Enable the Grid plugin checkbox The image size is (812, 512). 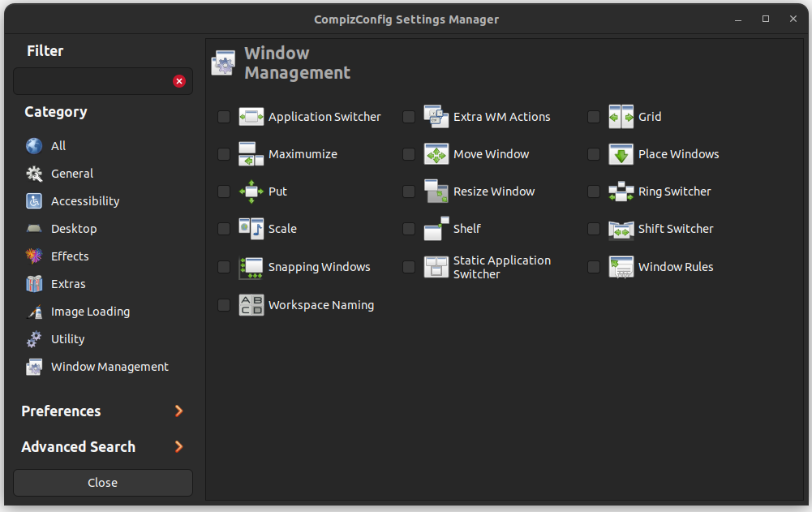point(594,117)
